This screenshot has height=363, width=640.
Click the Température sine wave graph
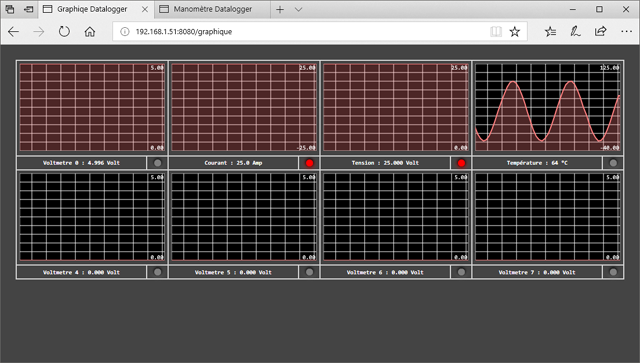(548, 107)
